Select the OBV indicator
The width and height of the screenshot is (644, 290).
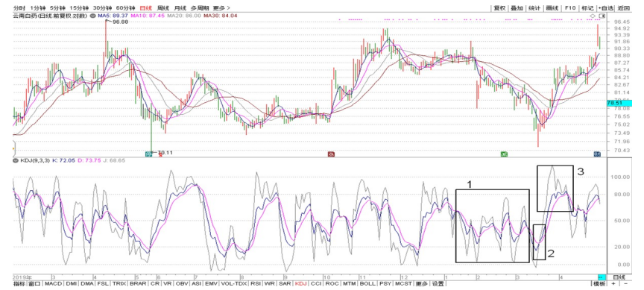(182, 283)
